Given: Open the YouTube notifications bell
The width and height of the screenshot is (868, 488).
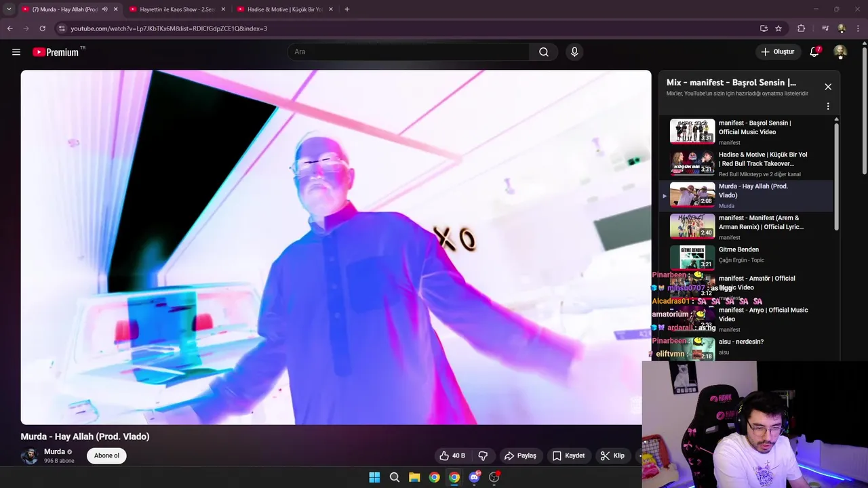Looking at the screenshot, I should [814, 52].
